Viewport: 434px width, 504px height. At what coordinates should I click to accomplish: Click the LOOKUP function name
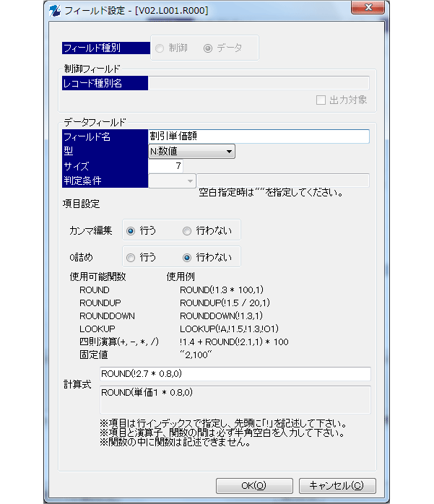[97, 329]
